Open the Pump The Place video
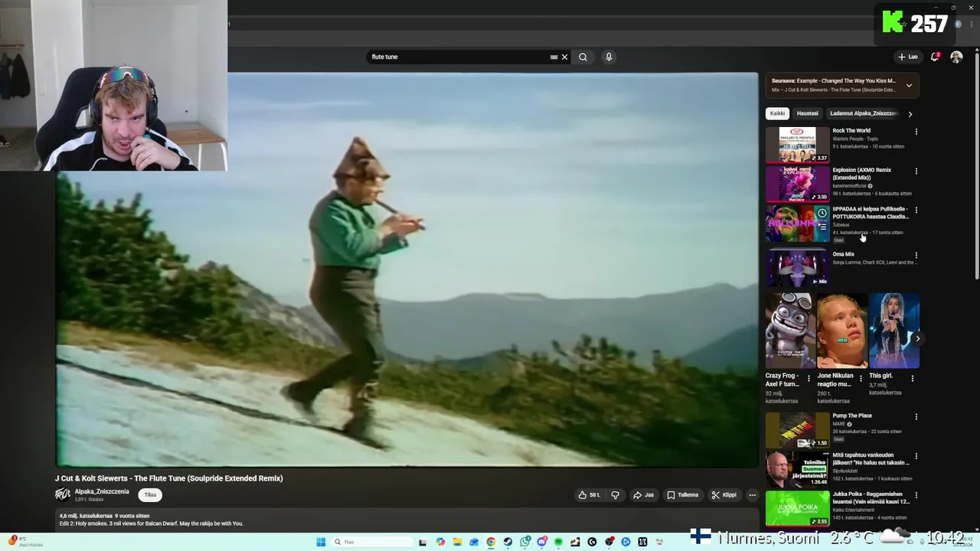This screenshot has width=980, height=551. tap(797, 429)
